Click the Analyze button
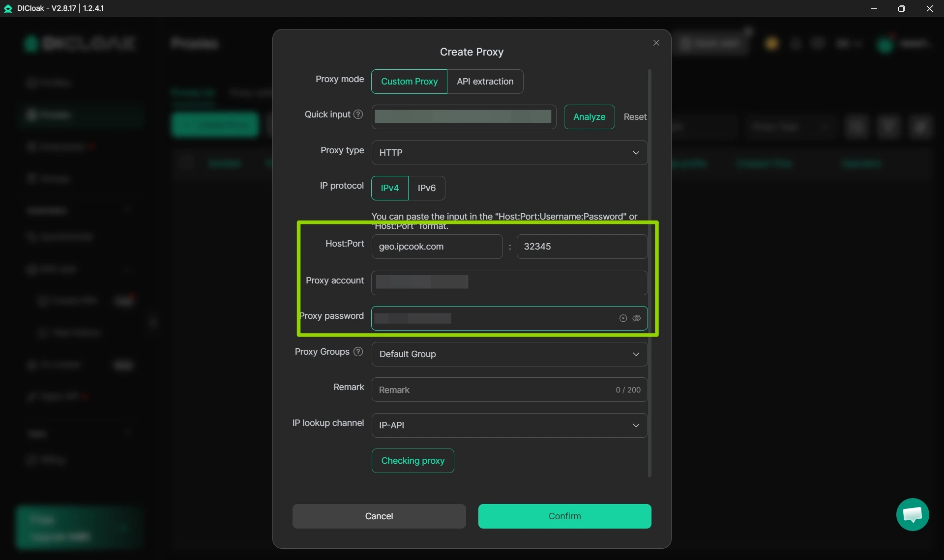The image size is (944, 560). [589, 117]
